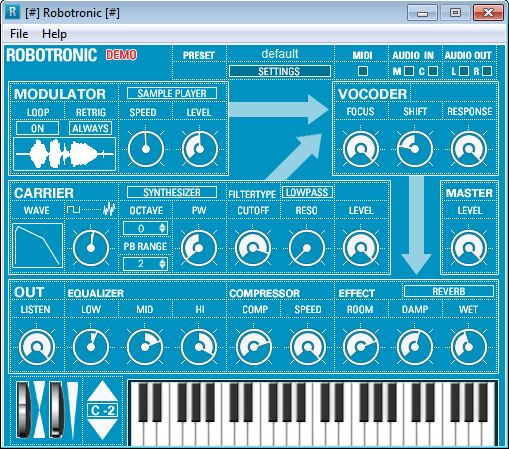Toggle the Audio In M box

pyautogui.click(x=409, y=71)
